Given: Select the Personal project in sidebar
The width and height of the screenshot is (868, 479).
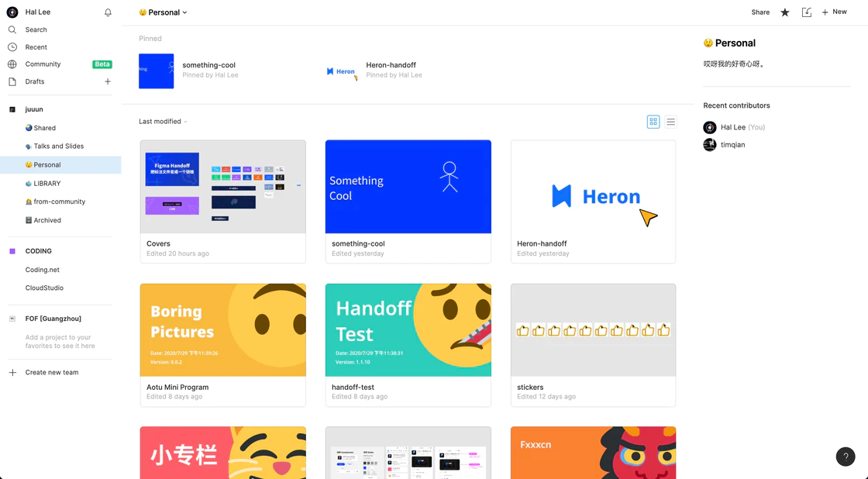Looking at the screenshot, I should tap(60, 165).
